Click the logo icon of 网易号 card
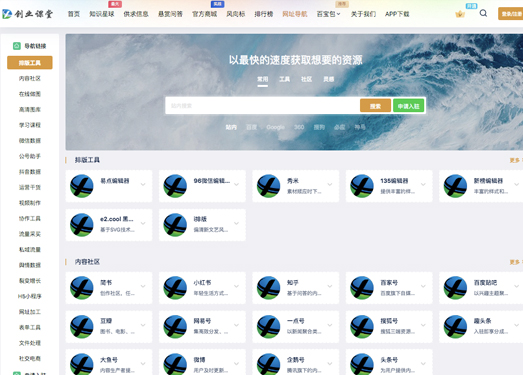Image resolution: width=523 pixels, height=375 pixels. click(175, 327)
